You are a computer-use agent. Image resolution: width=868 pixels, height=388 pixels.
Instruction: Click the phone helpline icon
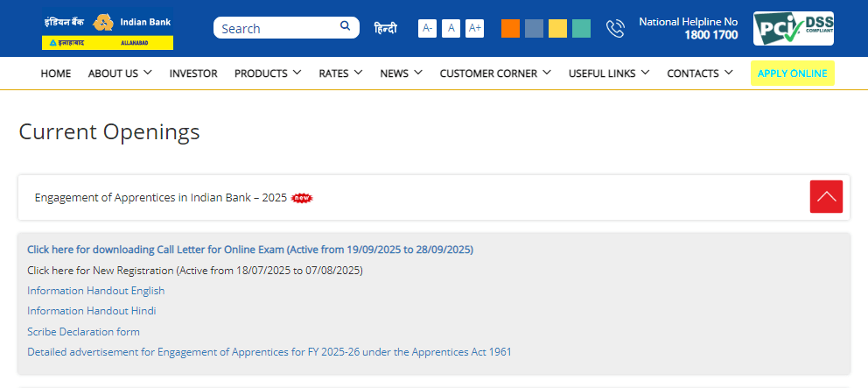615,28
